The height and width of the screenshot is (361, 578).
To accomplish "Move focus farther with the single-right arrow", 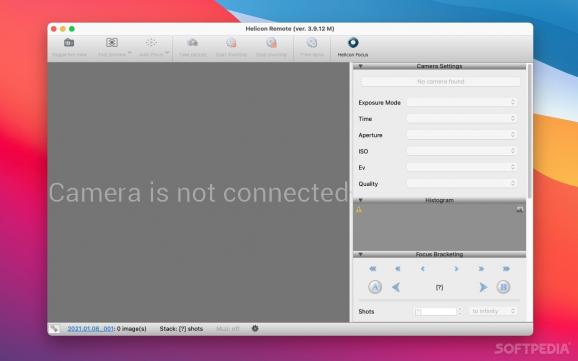I will pyautogui.click(x=456, y=269).
